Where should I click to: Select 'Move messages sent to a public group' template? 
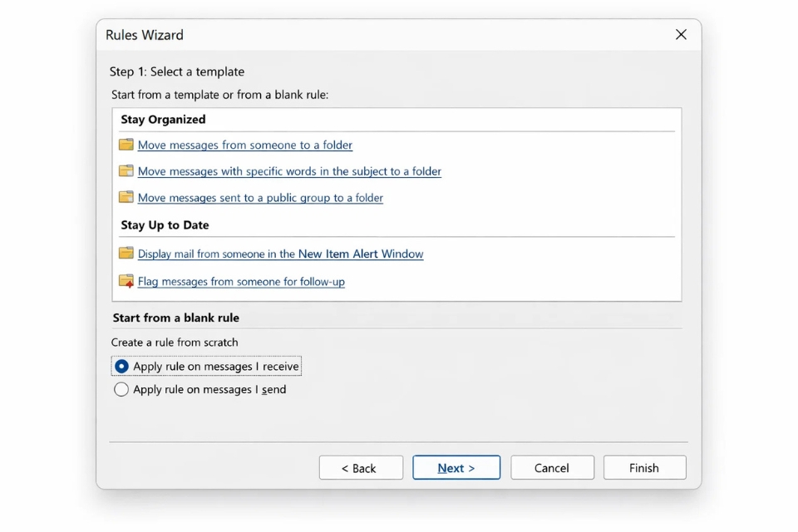(260, 198)
